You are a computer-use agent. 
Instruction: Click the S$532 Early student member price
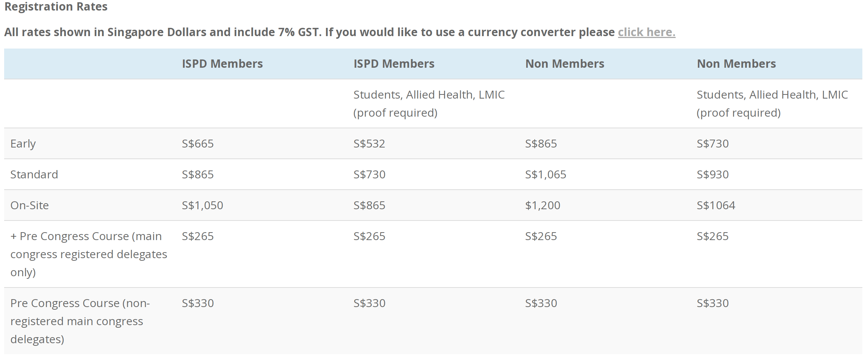click(369, 144)
